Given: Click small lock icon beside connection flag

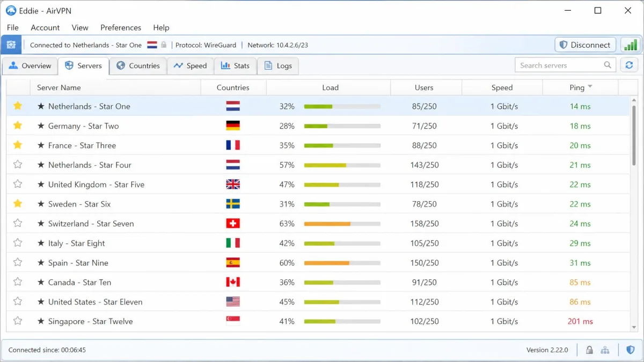Looking at the screenshot, I should pyautogui.click(x=164, y=45).
